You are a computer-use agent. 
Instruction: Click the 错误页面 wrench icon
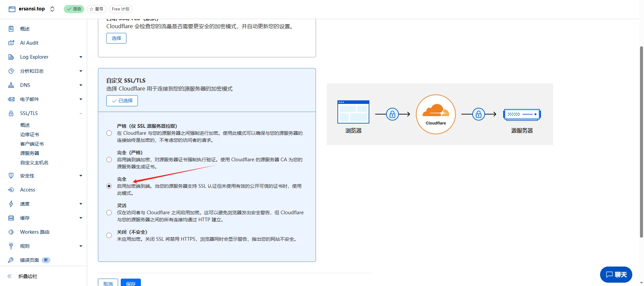point(11,260)
